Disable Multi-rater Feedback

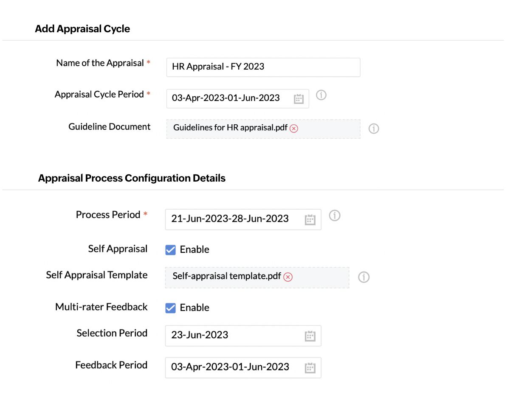coord(170,308)
